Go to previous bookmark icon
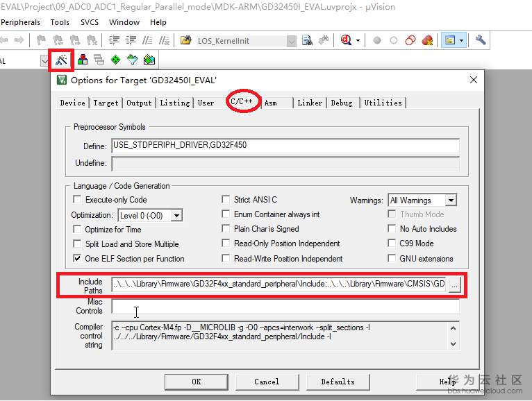Image resolution: width=532 pixels, height=401 pixels. tap(58, 40)
